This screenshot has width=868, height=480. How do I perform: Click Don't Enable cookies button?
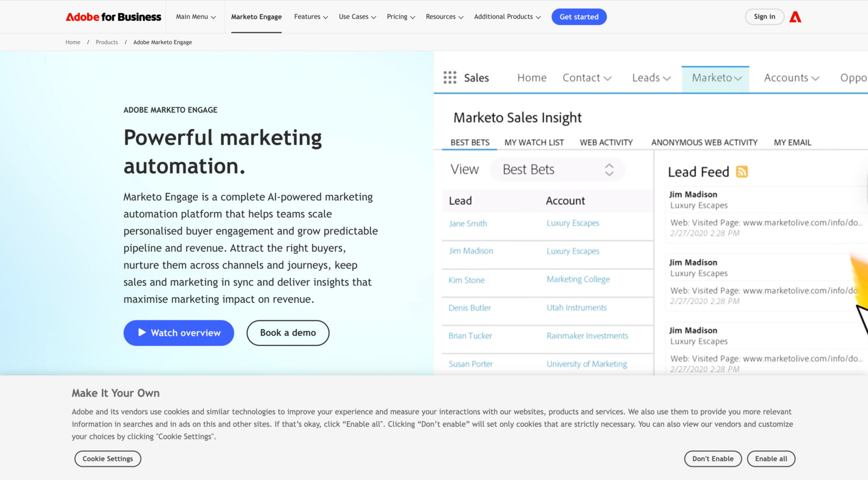713,459
